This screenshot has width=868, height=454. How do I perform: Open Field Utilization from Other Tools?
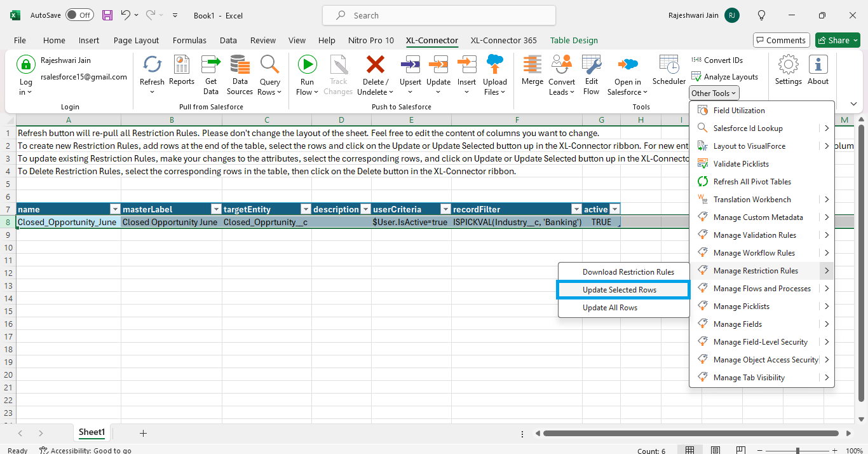(x=762, y=111)
